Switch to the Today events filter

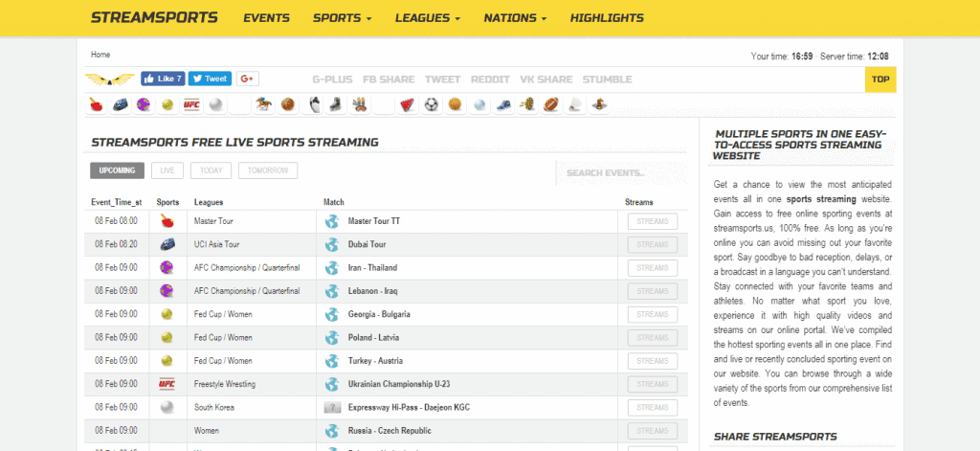tap(212, 170)
